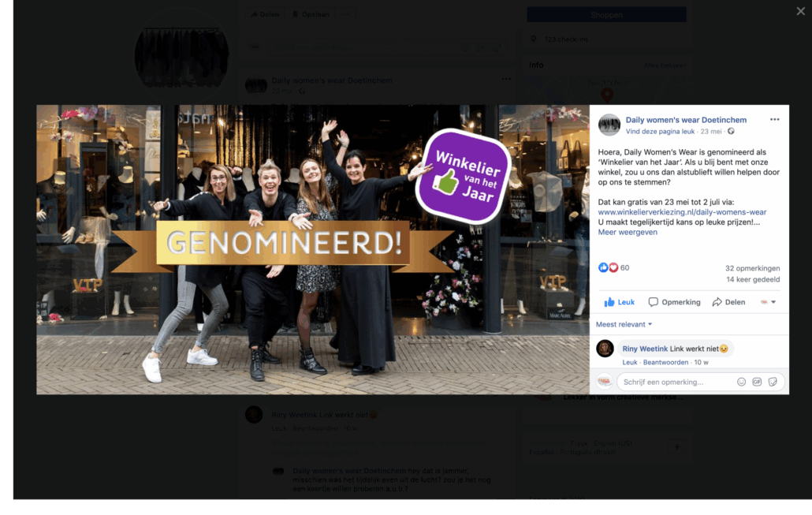Viewport: 812px width, 515px height.
Task: Click Vind deze pagina leuk
Action: (660, 131)
